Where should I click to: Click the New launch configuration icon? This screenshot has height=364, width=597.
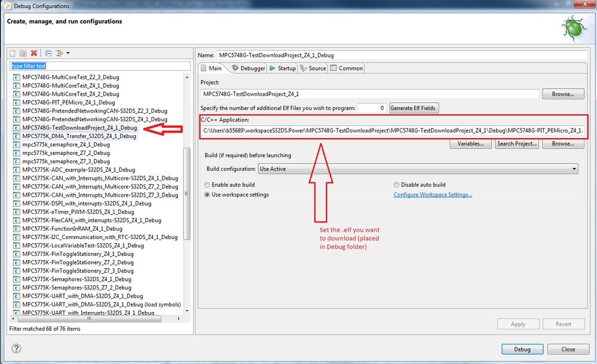13,53
